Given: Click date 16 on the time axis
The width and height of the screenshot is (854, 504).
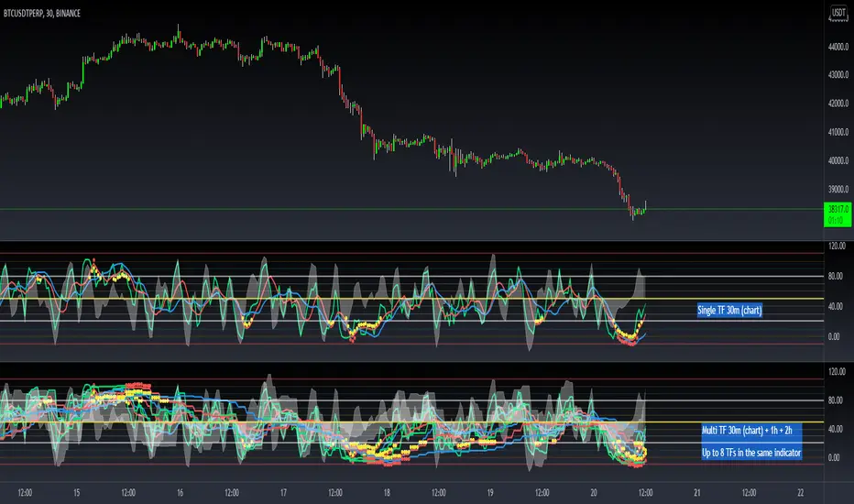Looking at the screenshot, I should [x=180, y=493].
